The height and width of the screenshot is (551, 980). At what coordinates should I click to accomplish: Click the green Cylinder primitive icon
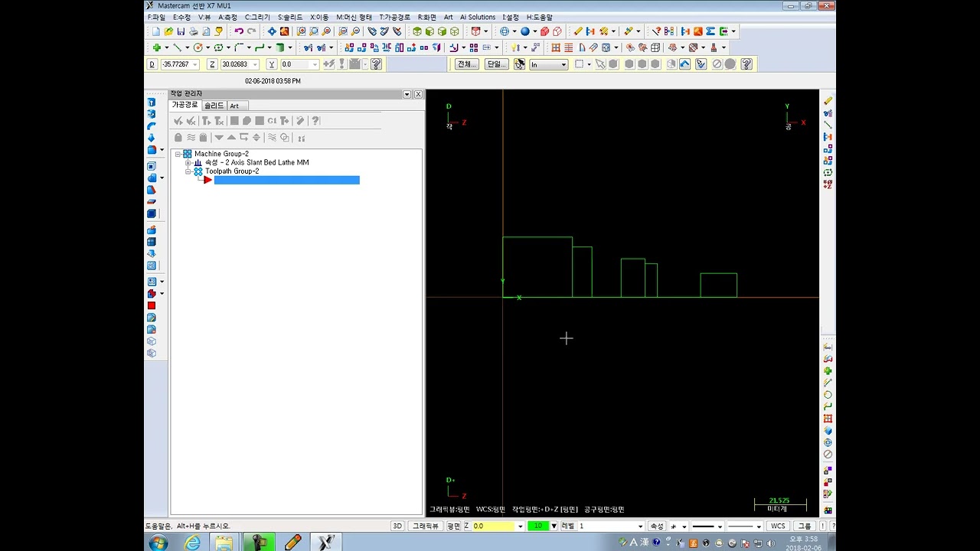(x=280, y=47)
